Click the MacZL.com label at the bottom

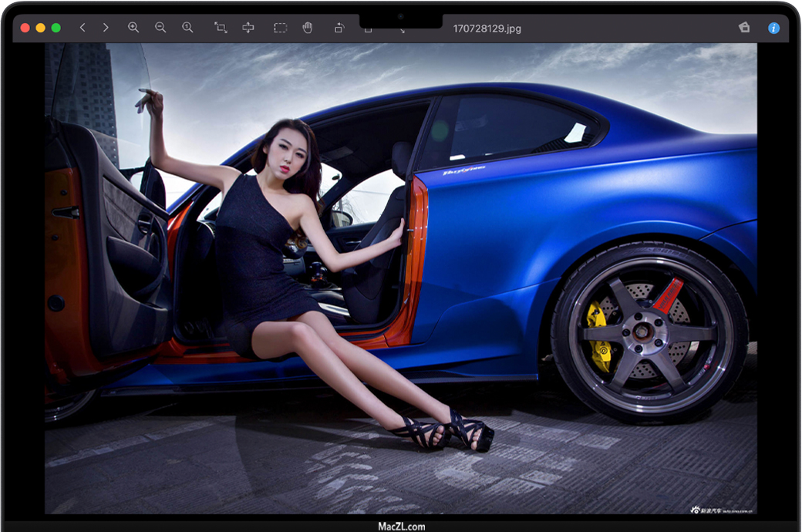click(x=401, y=527)
